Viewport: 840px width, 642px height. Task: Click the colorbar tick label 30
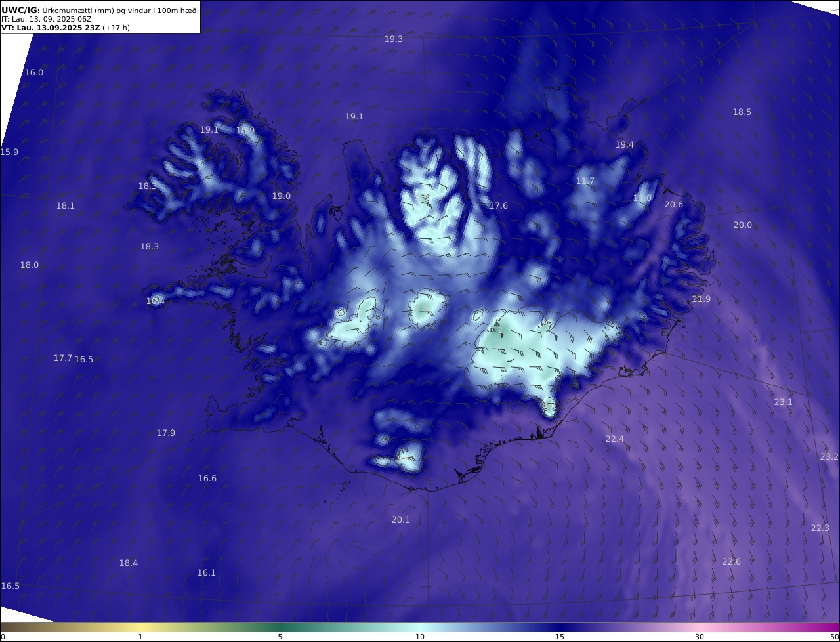(x=700, y=637)
